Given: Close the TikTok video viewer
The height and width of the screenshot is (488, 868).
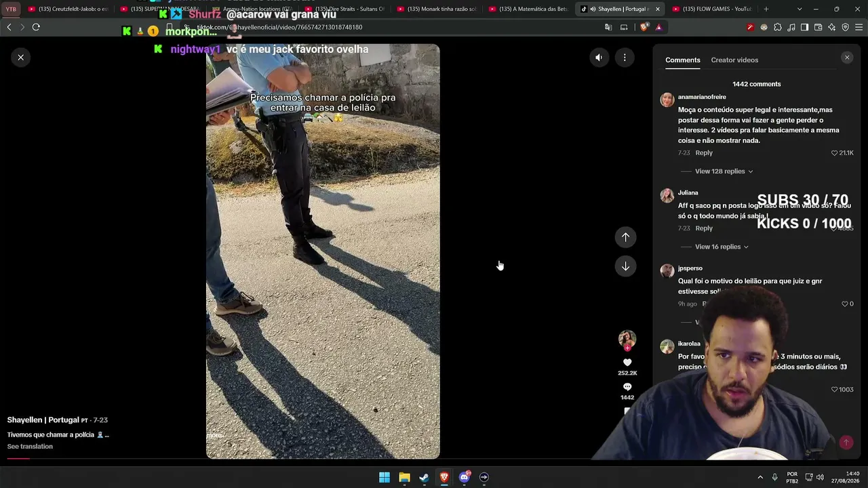Looking at the screenshot, I should coord(20,58).
